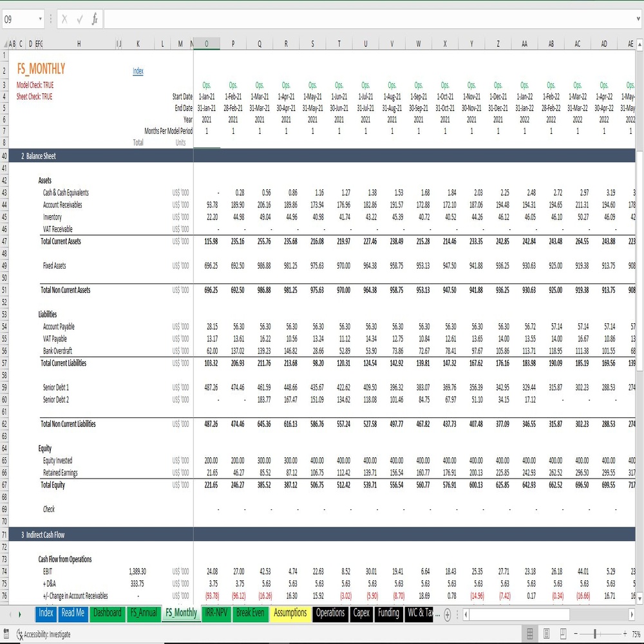Open the Dashboard sheet tab
The width and height of the screenshot is (644, 644).
click(x=107, y=613)
